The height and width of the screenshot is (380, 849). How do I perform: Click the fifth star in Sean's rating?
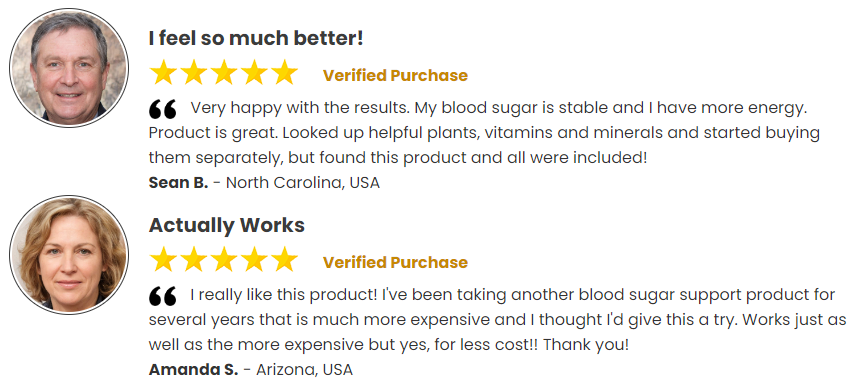tap(284, 73)
